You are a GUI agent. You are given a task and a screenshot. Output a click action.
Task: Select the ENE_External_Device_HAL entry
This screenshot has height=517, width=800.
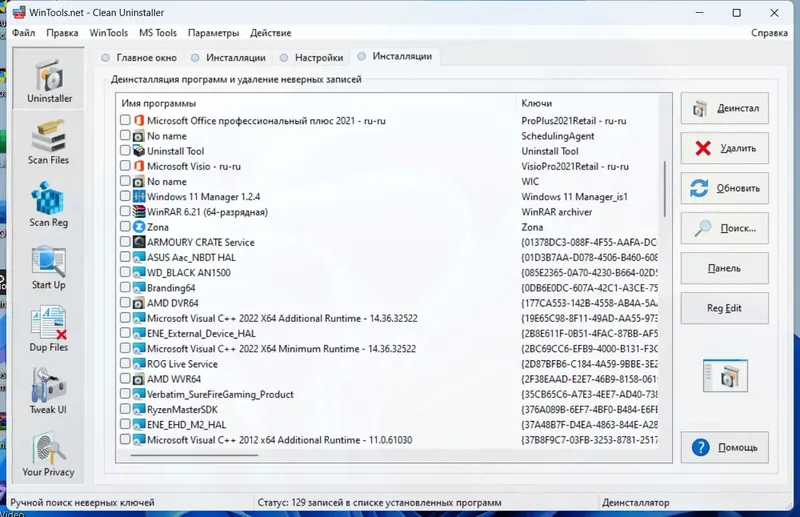[x=201, y=333]
